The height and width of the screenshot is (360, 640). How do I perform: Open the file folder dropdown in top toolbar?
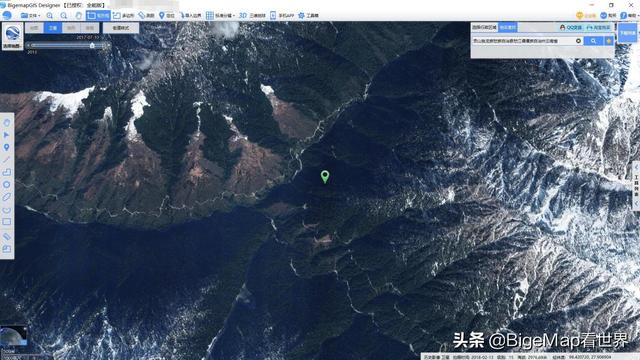[31, 16]
